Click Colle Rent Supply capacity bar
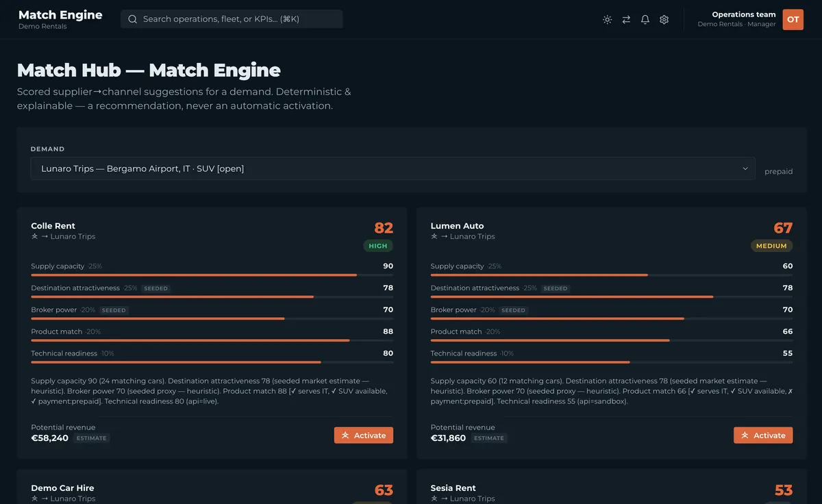The height and width of the screenshot is (504, 822). [212, 275]
